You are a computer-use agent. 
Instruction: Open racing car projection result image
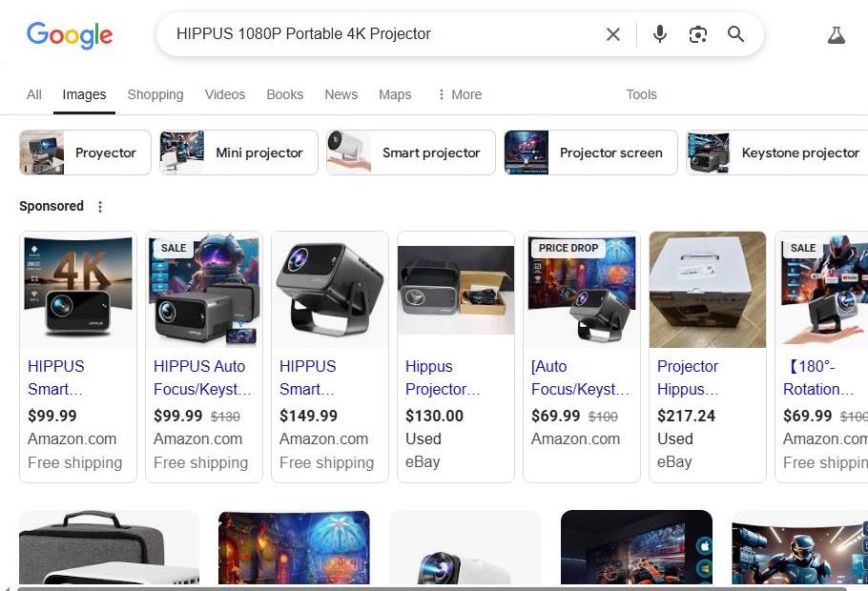tap(636, 547)
